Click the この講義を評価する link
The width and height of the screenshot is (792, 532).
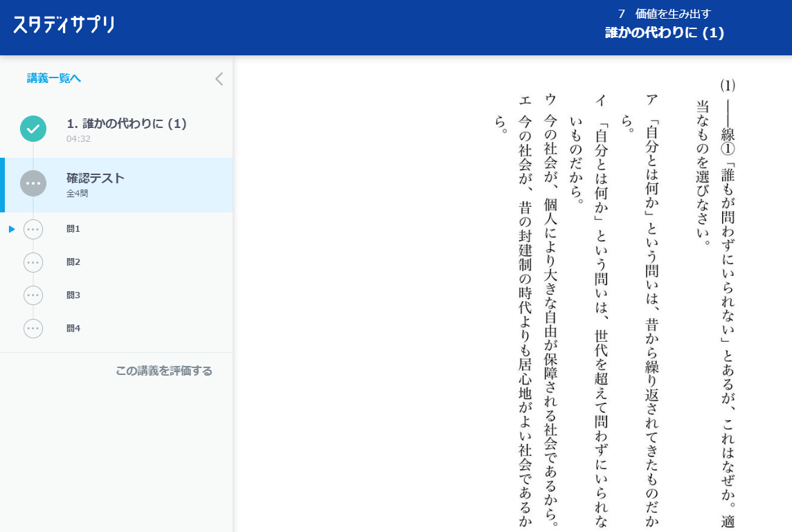165,371
